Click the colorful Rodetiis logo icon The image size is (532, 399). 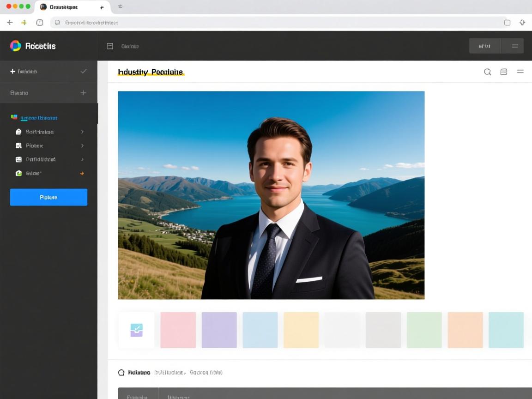click(x=16, y=46)
